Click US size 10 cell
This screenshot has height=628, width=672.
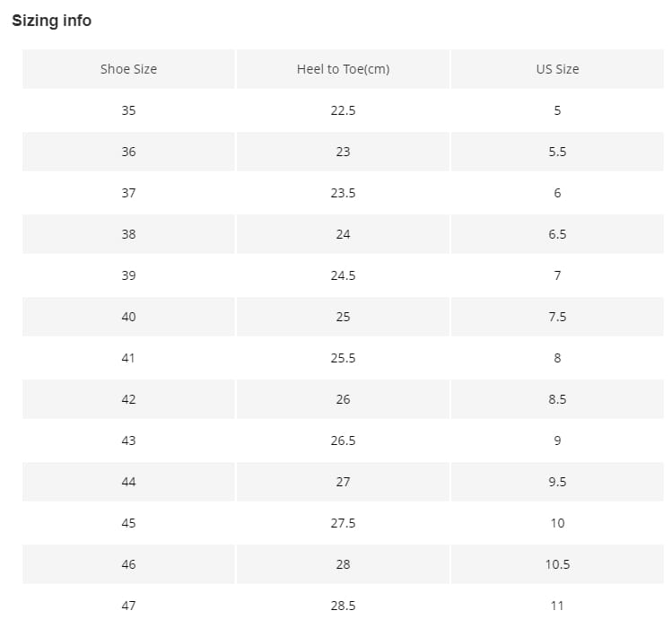pos(557,523)
